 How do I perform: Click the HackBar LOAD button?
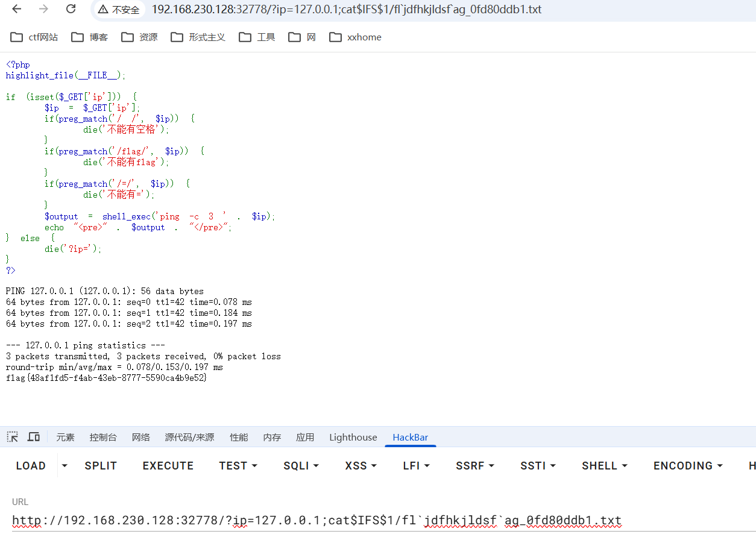(31, 466)
